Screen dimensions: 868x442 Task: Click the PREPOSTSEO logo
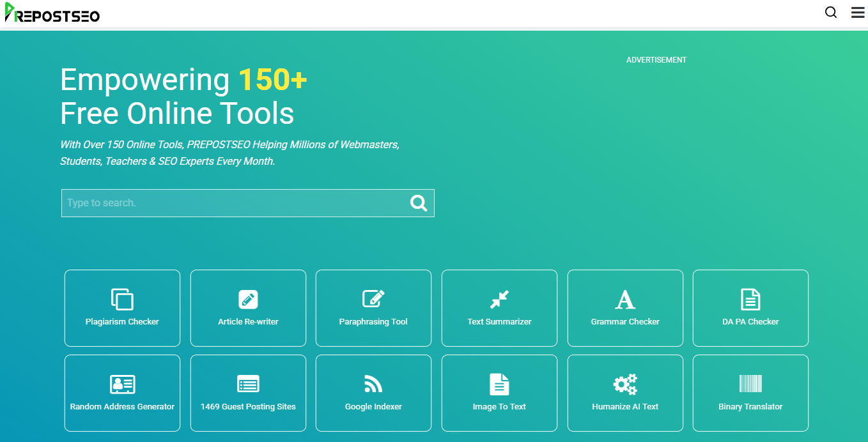pos(52,13)
